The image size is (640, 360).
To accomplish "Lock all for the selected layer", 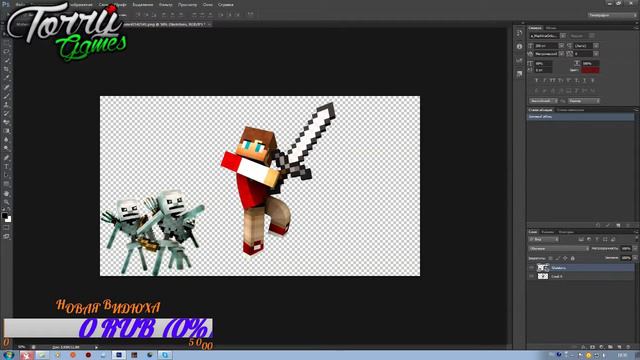I will point(573,258).
